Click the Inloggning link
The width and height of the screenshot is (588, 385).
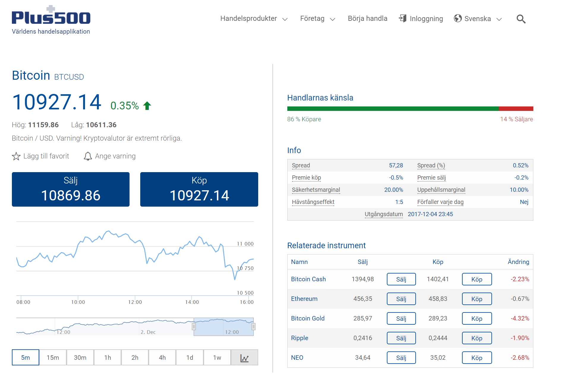click(x=426, y=18)
